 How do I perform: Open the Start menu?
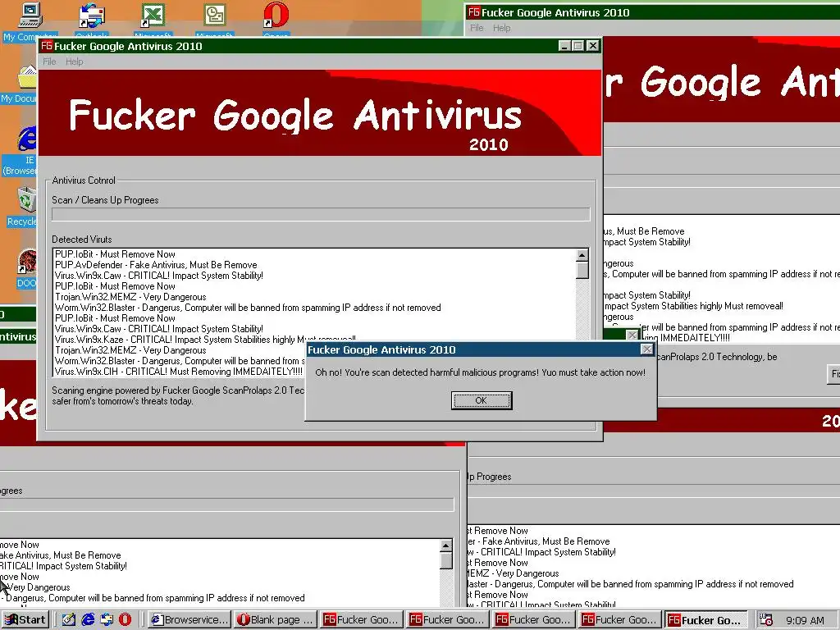[x=25, y=620]
